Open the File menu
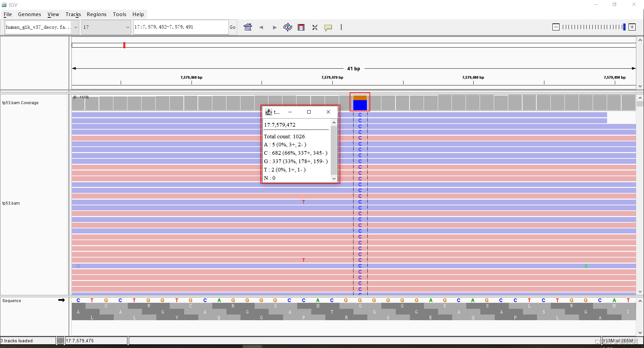This screenshot has height=348, width=644. (x=8, y=14)
